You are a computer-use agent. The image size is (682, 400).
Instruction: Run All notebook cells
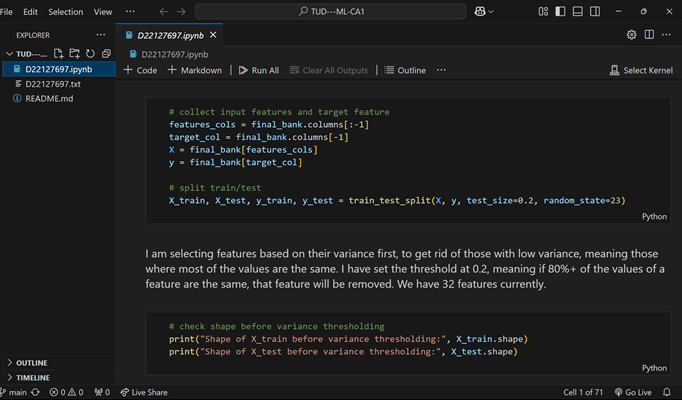coord(259,70)
